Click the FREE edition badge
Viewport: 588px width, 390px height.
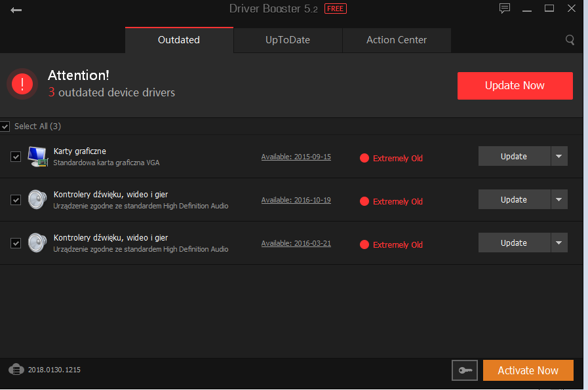tap(335, 9)
